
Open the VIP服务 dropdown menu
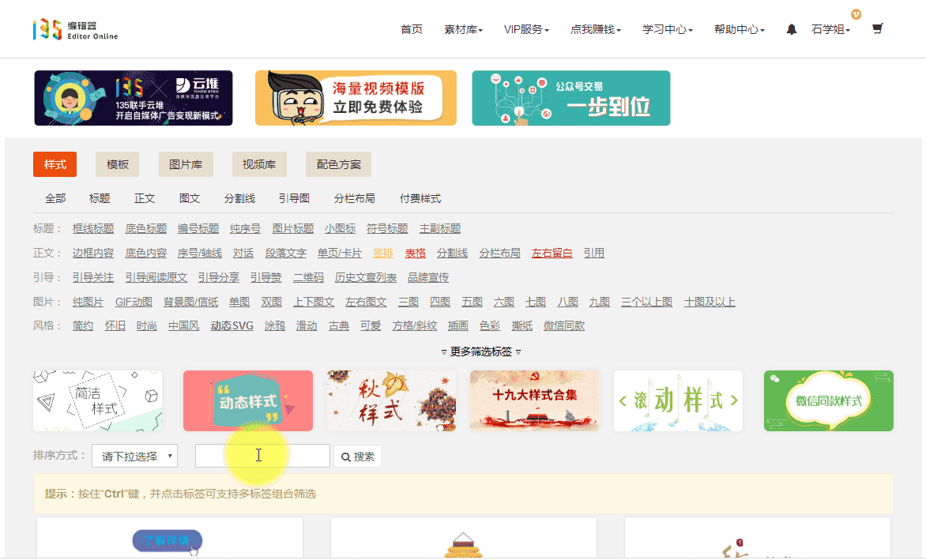coord(526,29)
